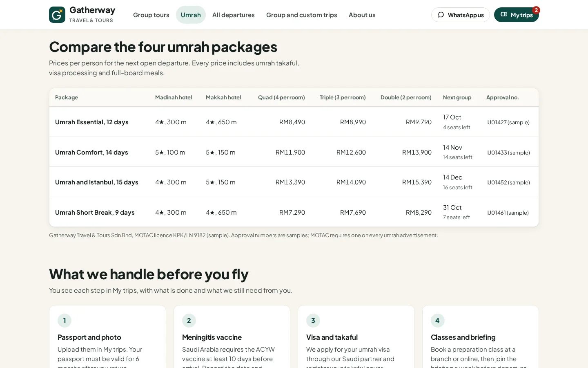
Task: Click the RM12,600 triple price
Action: 351,152
